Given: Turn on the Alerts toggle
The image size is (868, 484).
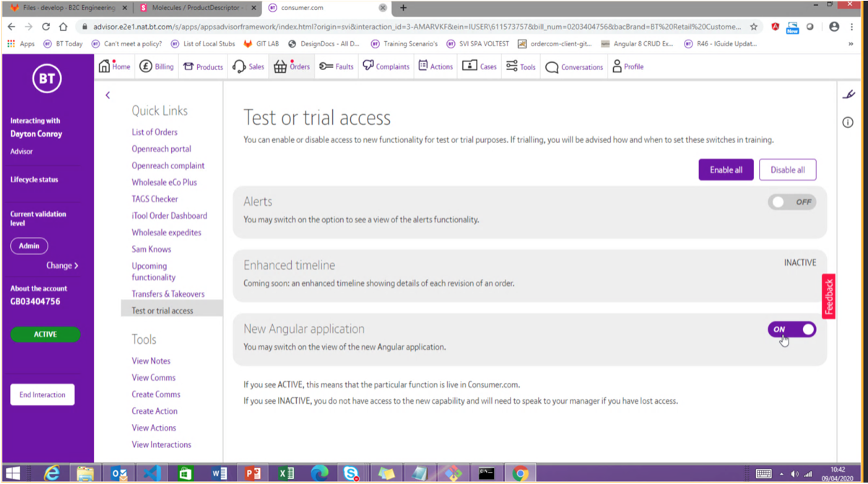Looking at the screenshot, I should [791, 202].
